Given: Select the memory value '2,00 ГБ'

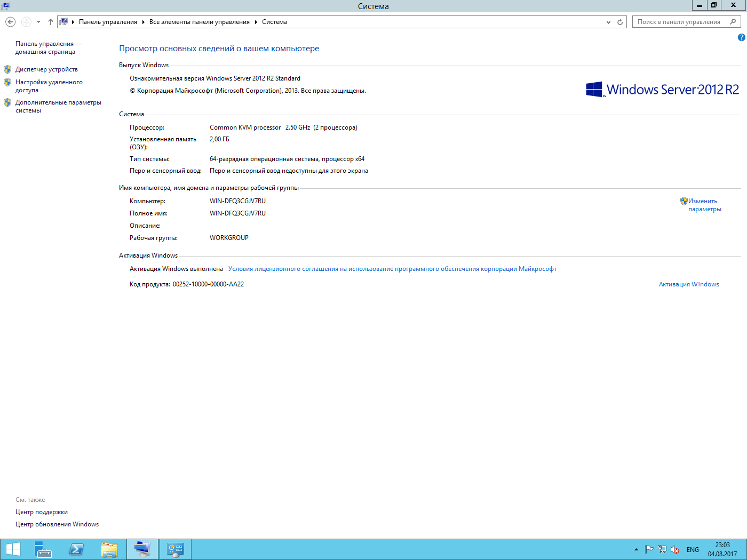Looking at the screenshot, I should click(x=219, y=139).
